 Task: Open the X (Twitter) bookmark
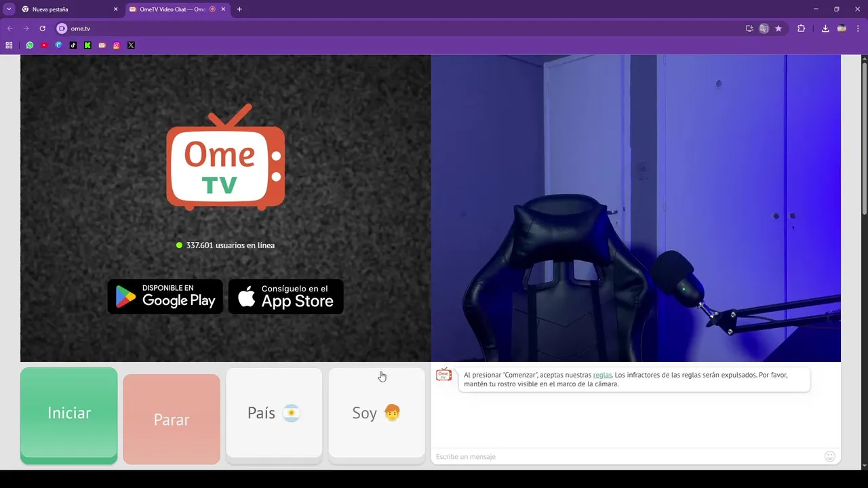[131, 45]
